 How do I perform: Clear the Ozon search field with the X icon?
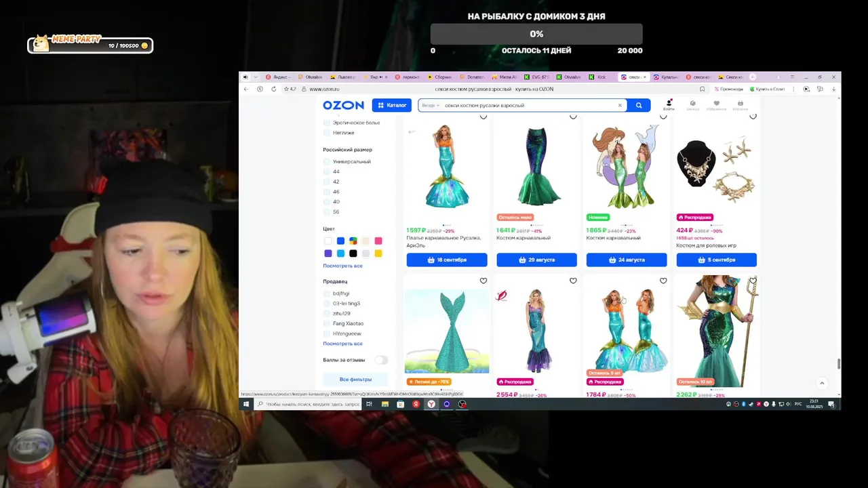click(x=620, y=105)
